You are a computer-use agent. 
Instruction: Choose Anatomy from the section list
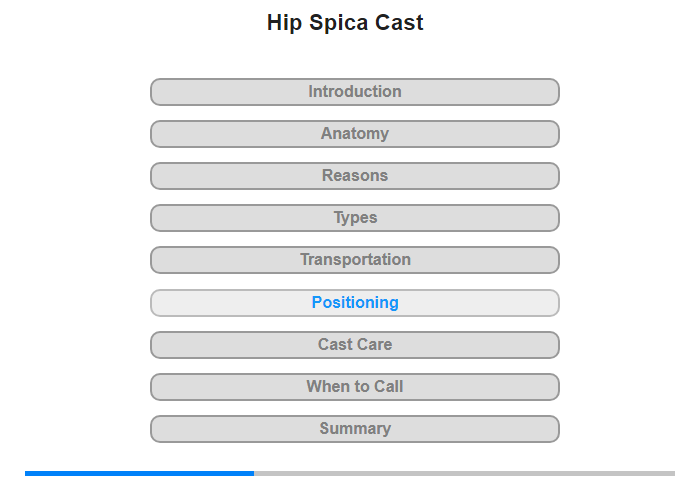tap(354, 134)
